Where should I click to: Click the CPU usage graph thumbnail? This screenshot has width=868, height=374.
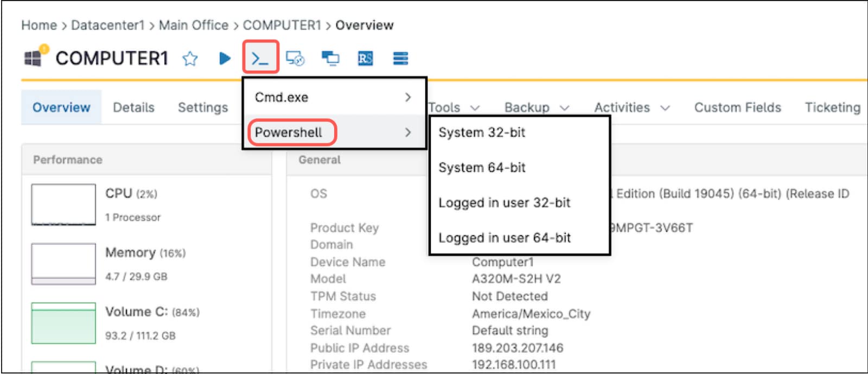(63, 204)
